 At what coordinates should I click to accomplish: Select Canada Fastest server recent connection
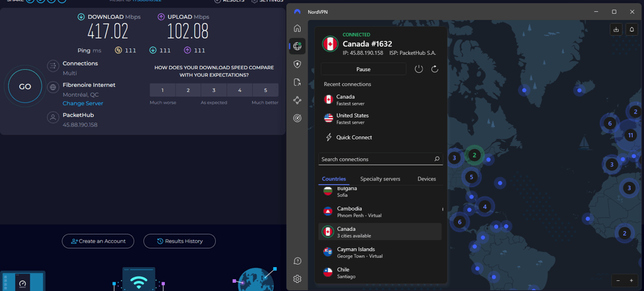380,100
